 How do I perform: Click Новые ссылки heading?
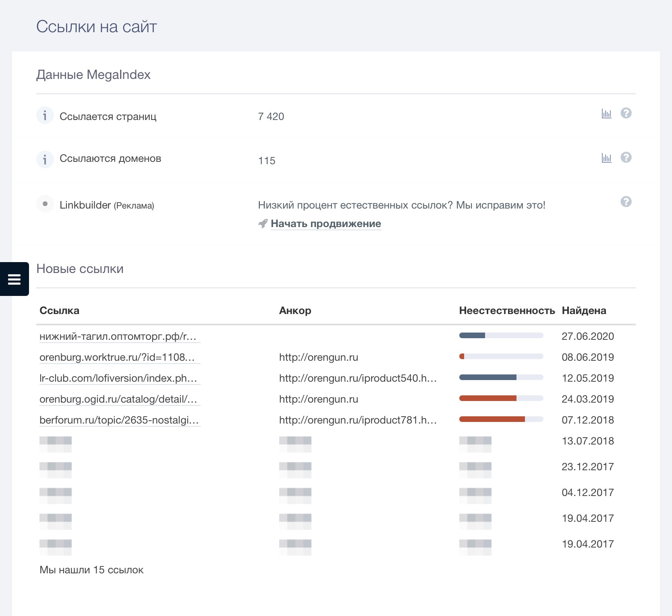tap(80, 269)
